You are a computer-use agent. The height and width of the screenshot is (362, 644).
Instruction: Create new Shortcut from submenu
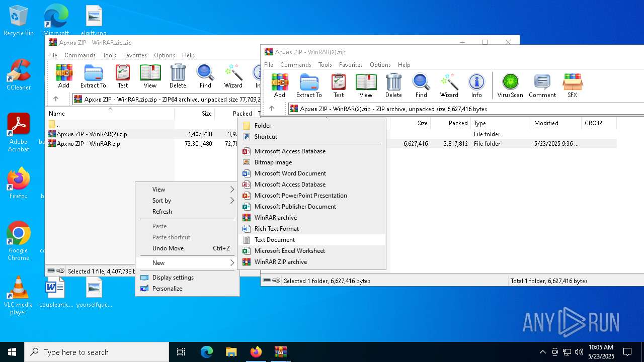click(312, 137)
